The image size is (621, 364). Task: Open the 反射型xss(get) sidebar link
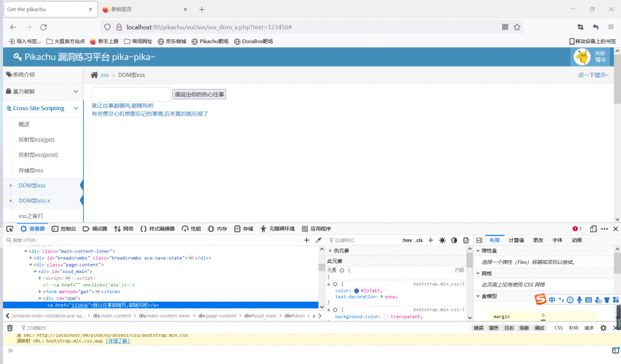36,139
